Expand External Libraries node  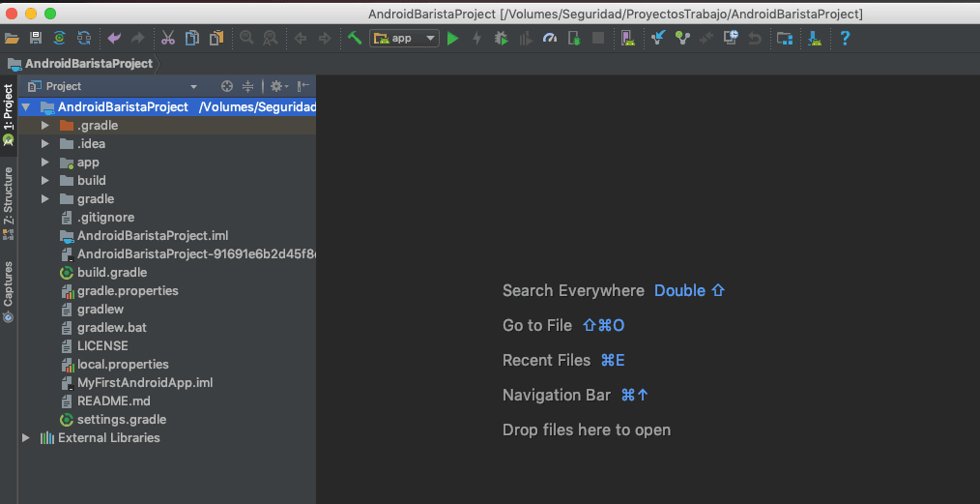pyautogui.click(x=26, y=437)
